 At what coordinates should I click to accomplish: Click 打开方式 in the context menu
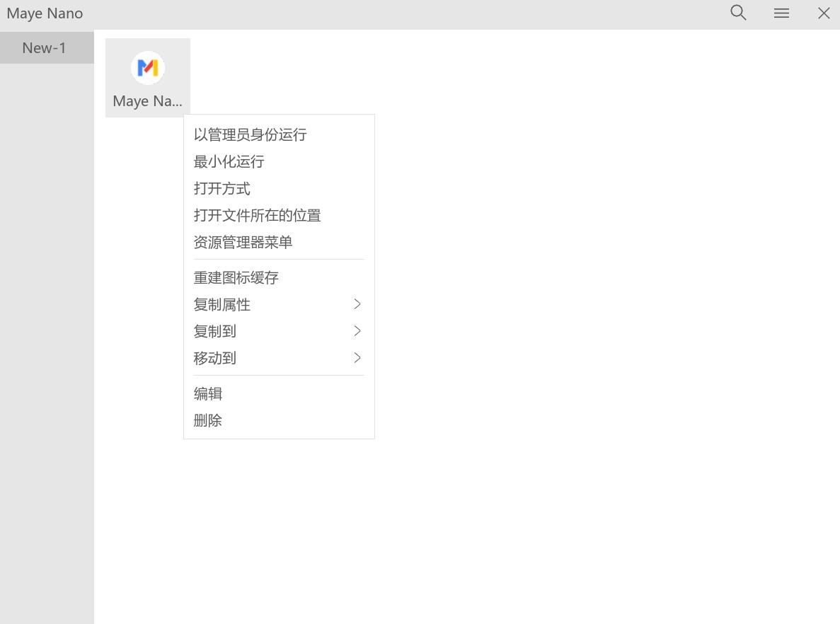click(221, 188)
